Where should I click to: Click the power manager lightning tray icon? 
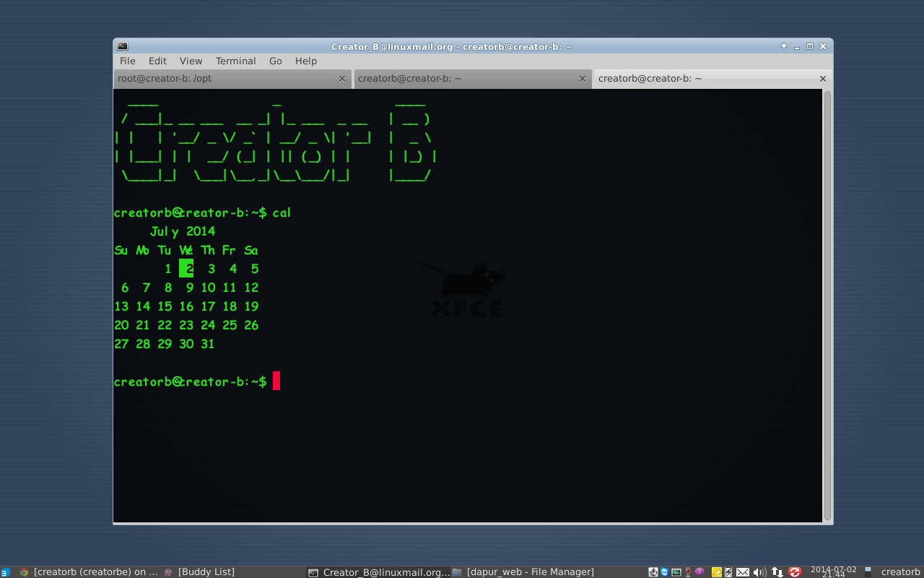point(728,571)
